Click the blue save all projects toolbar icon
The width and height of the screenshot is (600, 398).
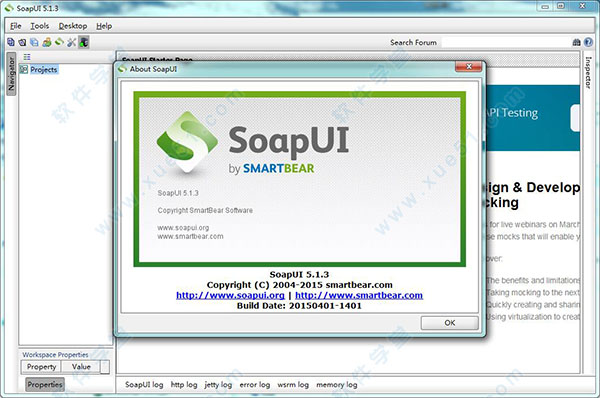click(34, 42)
